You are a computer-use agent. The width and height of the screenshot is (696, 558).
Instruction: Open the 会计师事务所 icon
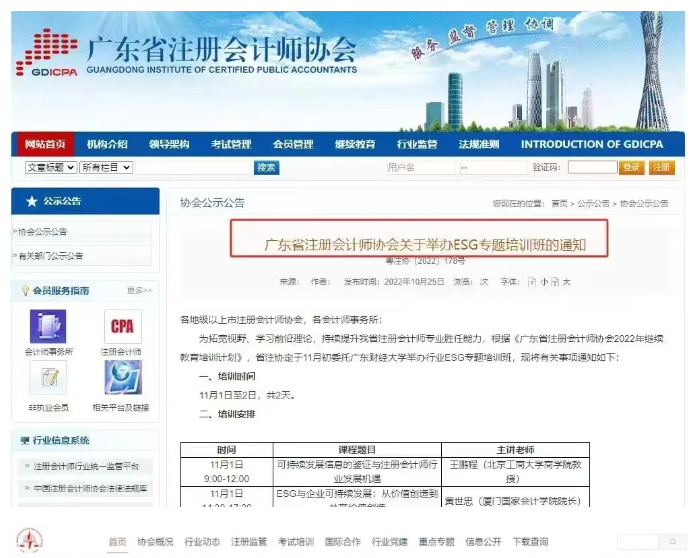48,327
